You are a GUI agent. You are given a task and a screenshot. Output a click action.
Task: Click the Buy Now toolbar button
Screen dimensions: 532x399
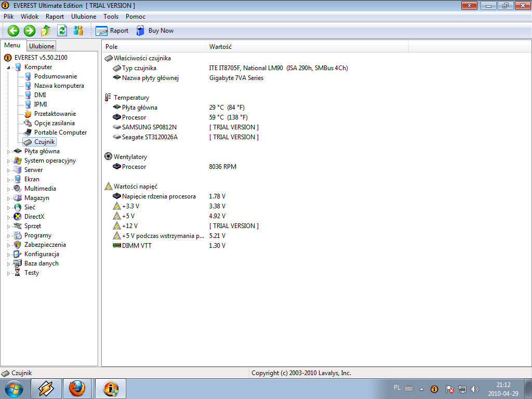pyautogui.click(x=155, y=31)
